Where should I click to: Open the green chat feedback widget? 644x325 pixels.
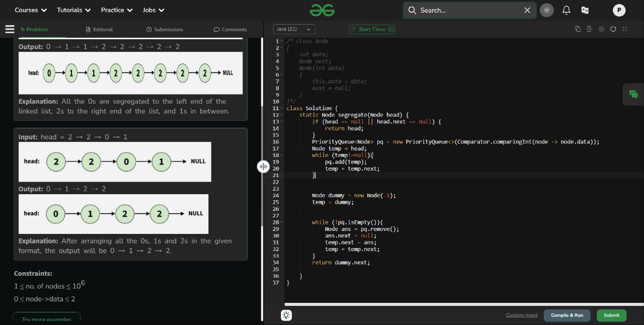coord(633,94)
